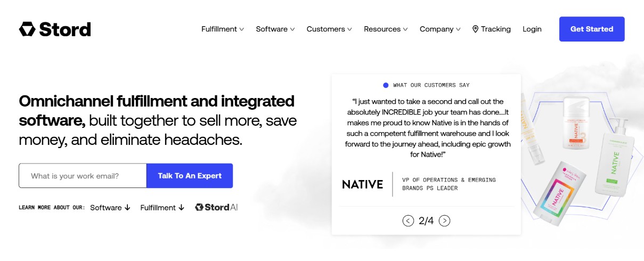Screen dimensions: 644x261
Task: Open the Customers navigation menu
Action: coord(329,29)
